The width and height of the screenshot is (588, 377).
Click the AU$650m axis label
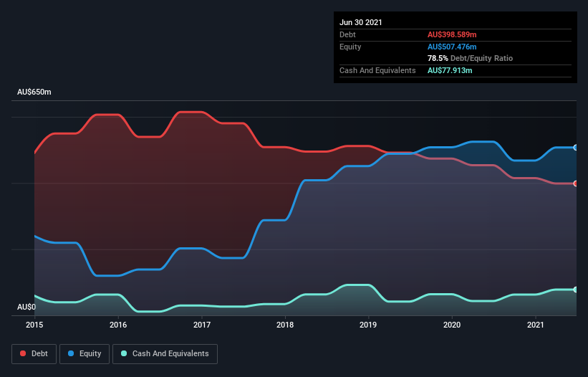click(34, 92)
